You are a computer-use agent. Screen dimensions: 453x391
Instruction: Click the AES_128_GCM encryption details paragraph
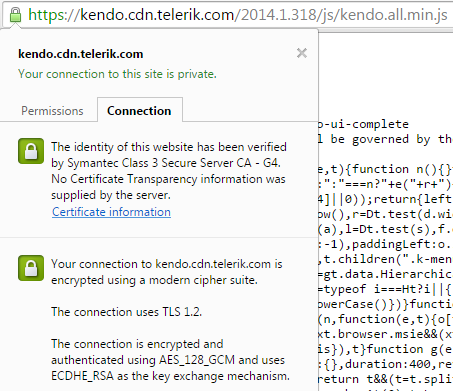coord(170,360)
